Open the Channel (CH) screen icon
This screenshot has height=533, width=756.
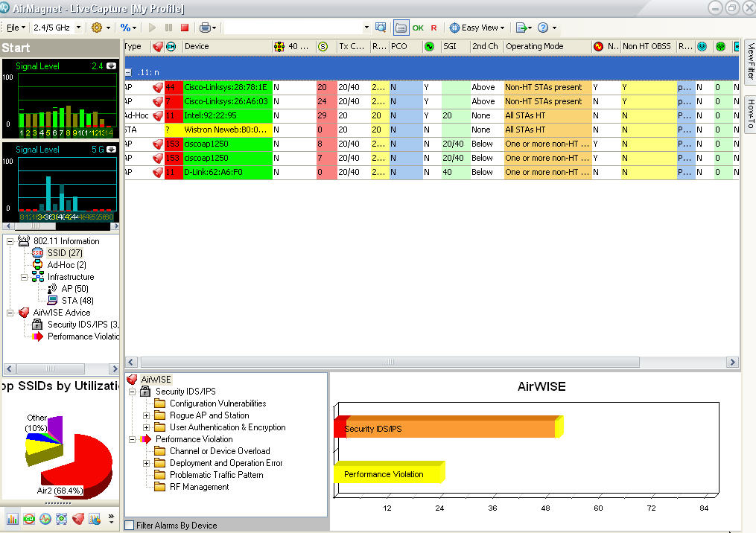click(x=29, y=519)
